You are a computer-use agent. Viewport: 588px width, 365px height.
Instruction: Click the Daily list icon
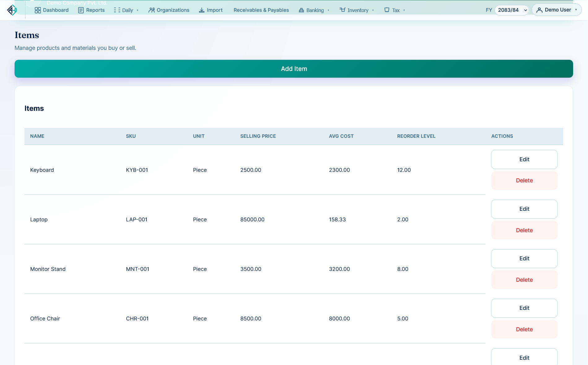coord(117,10)
